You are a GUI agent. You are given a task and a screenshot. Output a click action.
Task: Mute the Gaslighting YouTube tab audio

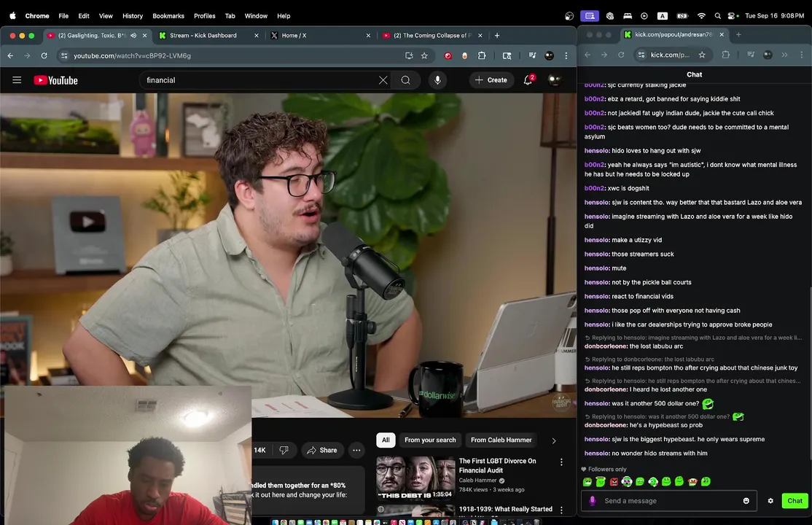pyautogui.click(x=133, y=36)
